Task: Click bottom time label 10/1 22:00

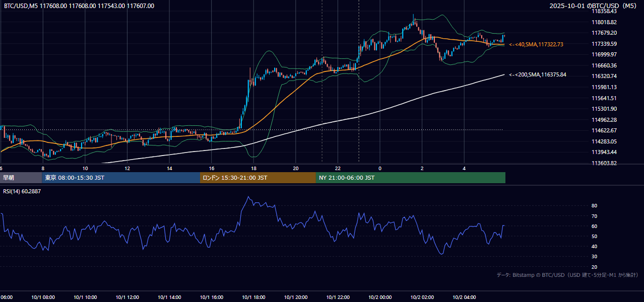Action: point(338,297)
